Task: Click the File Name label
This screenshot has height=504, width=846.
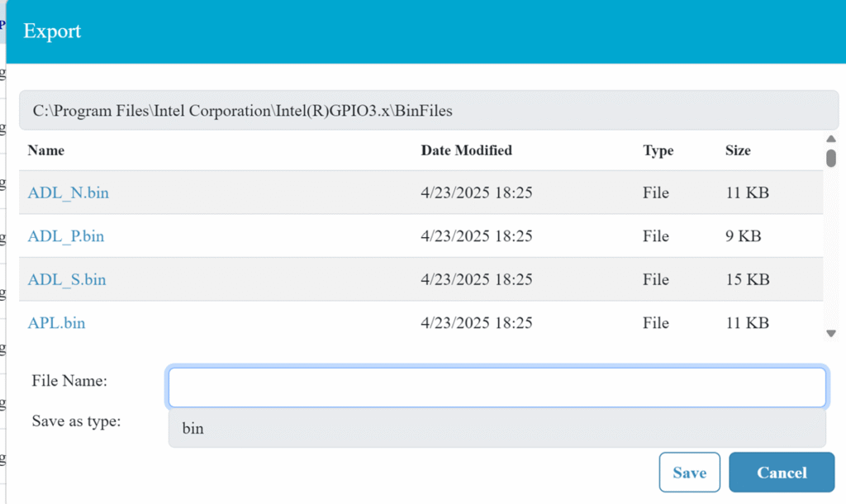Action: click(x=69, y=380)
